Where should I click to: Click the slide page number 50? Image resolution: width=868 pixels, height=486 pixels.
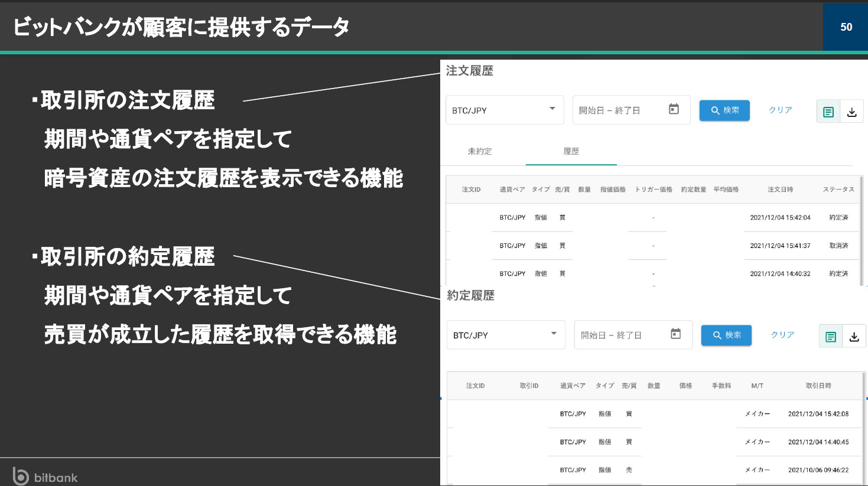point(846,27)
